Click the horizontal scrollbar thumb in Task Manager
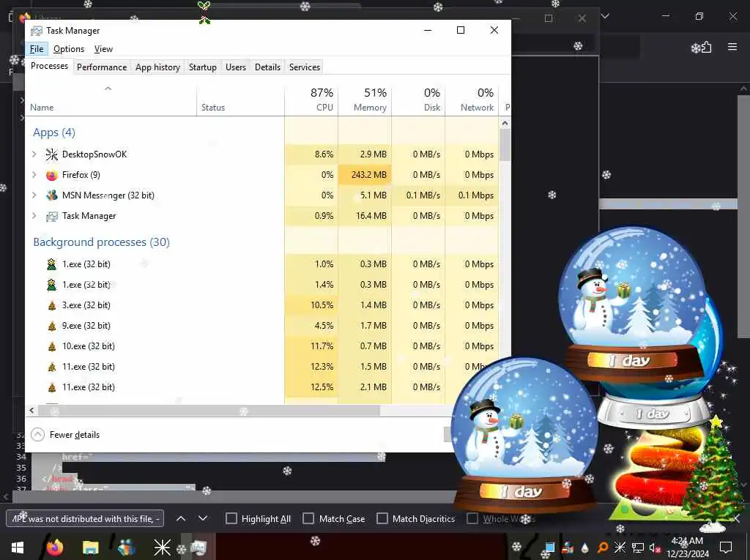This screenshot has width=750, height=560. (x=209, y=411)
